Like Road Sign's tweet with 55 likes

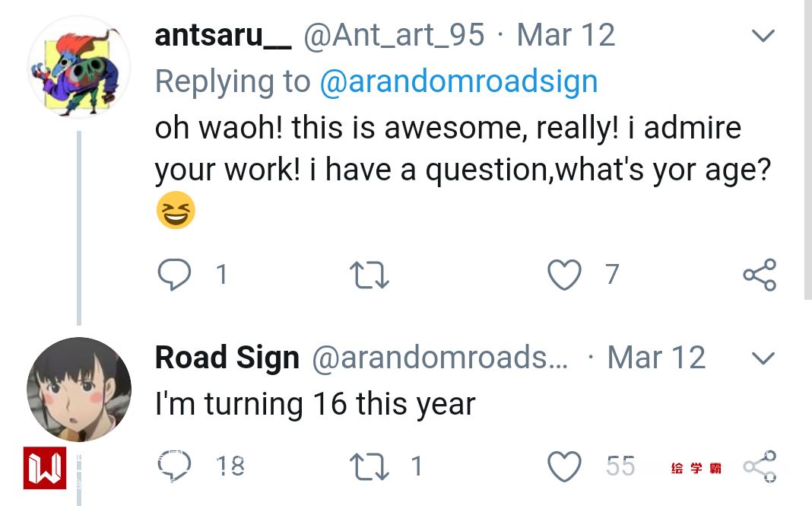pyautogui.click(x=564, y=466)
